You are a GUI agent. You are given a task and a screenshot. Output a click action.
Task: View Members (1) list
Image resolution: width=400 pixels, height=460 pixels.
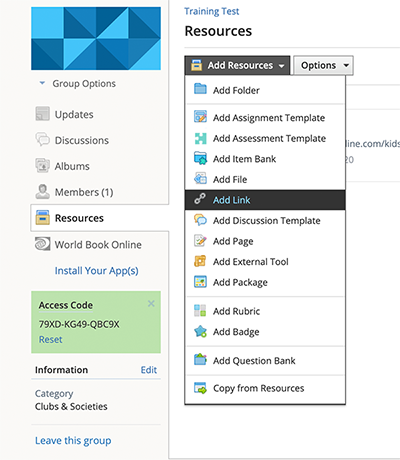tap(84, 192)
